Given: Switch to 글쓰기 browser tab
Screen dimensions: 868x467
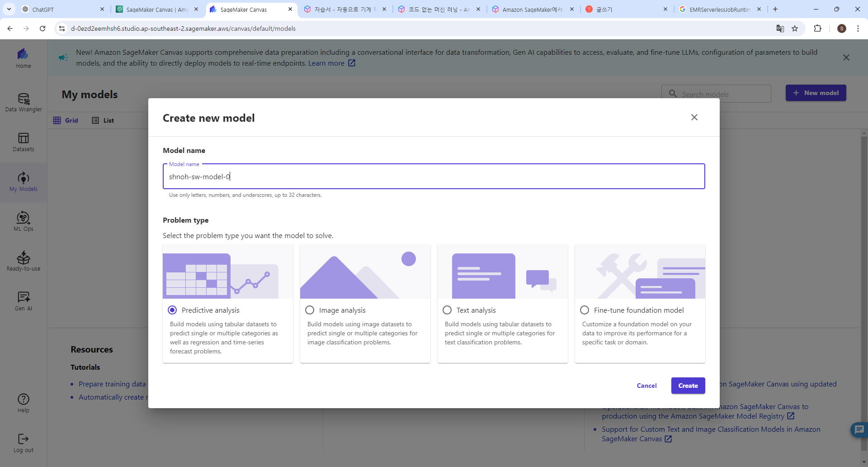Looking at the screenshot, I should 626,9.
